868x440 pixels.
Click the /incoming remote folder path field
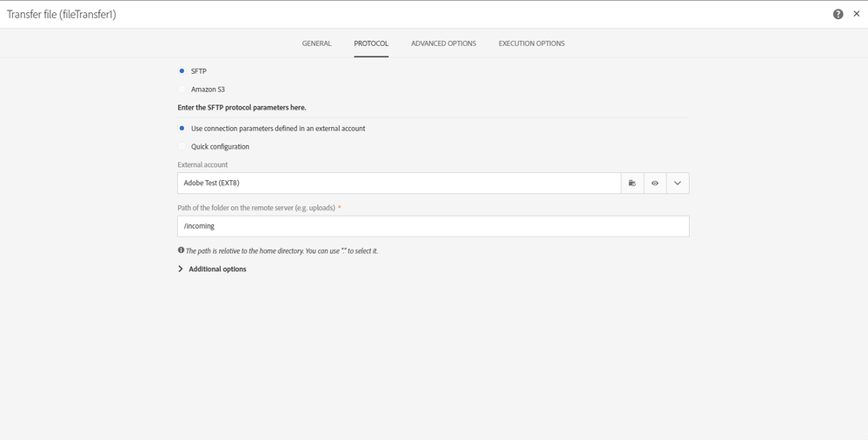(433, 226)
